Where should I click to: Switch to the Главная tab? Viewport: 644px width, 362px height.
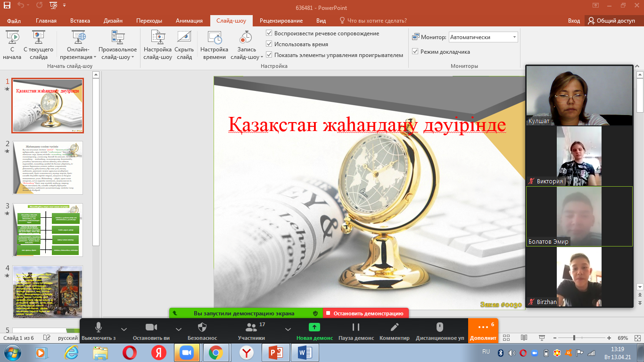pyautogui.click(x=46, y=21)
